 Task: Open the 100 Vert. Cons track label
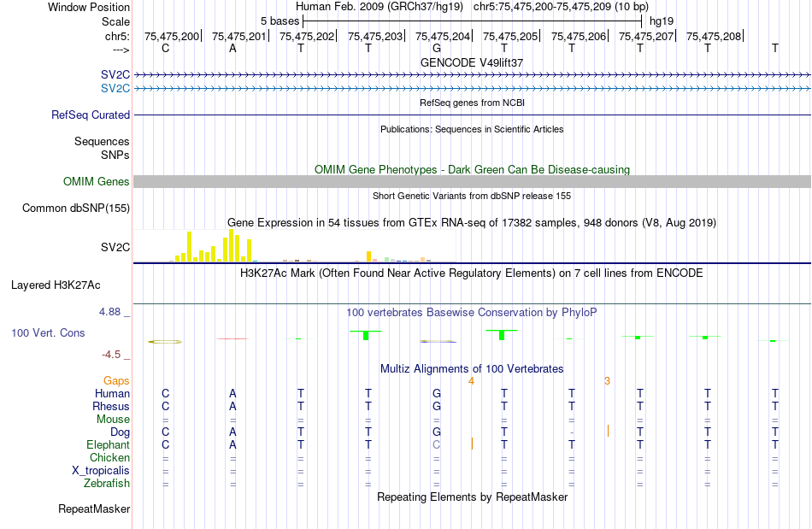(48, 332)
